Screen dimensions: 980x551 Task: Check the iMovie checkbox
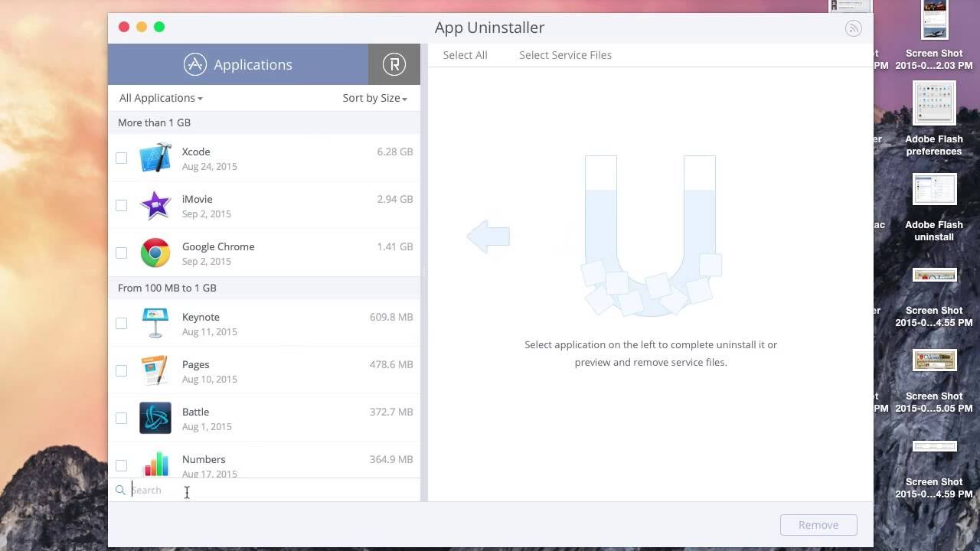pos(121,205)
